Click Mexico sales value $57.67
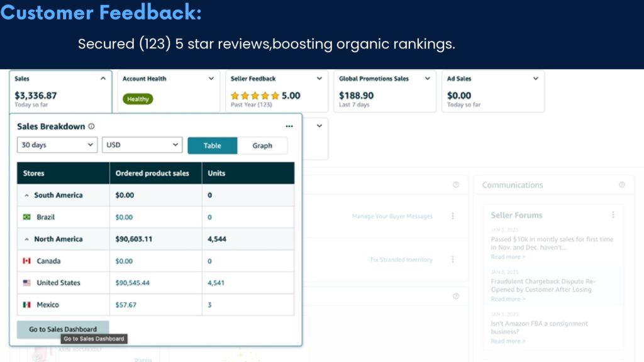 pos(126,305)
